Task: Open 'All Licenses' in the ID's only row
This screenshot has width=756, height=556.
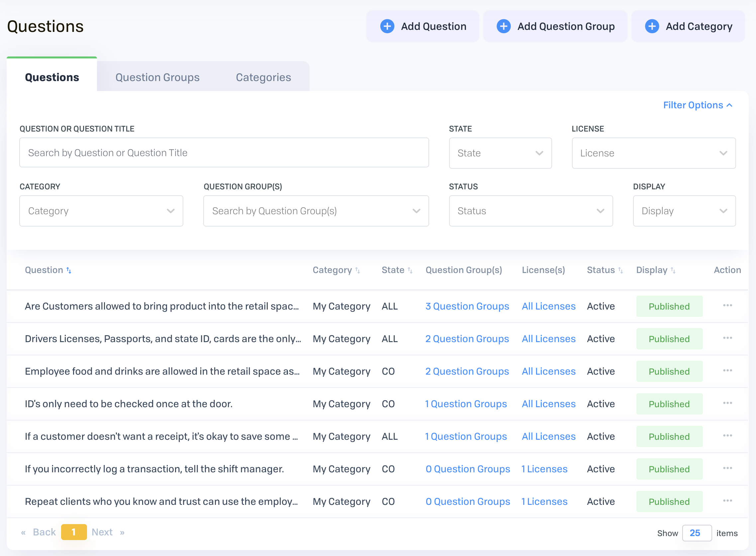Action: click(548, 404)
